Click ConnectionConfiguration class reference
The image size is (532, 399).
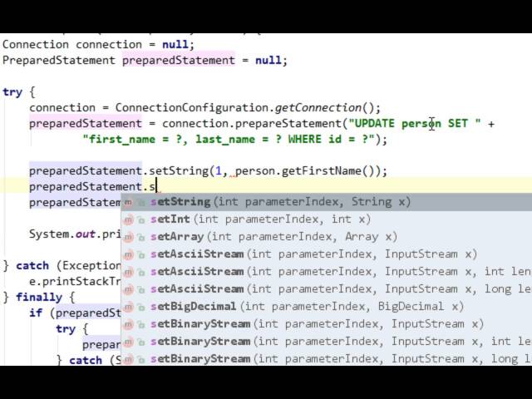pos(192,108)
